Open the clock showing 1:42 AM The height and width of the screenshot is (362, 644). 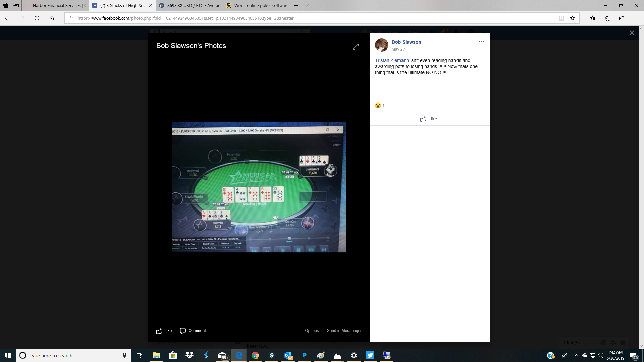(615, 355)
